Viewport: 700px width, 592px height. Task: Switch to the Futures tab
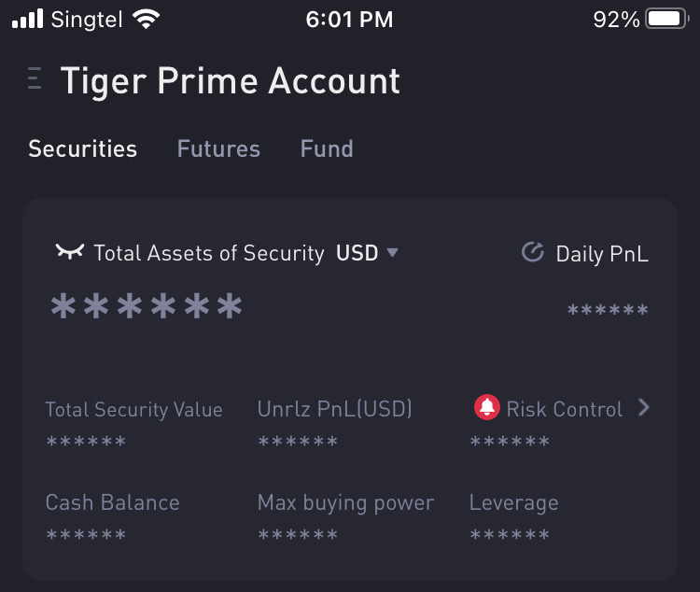(x=218, y=148)
